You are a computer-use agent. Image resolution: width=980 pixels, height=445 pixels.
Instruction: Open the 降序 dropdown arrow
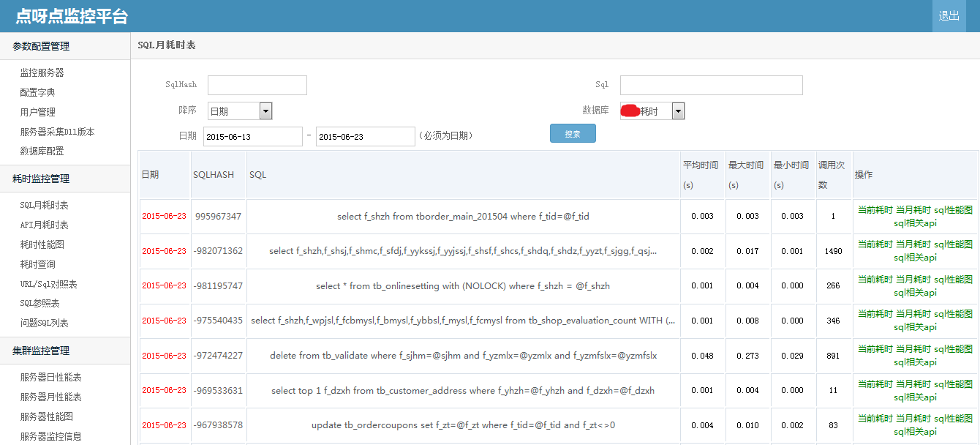(x=266, y=111)
